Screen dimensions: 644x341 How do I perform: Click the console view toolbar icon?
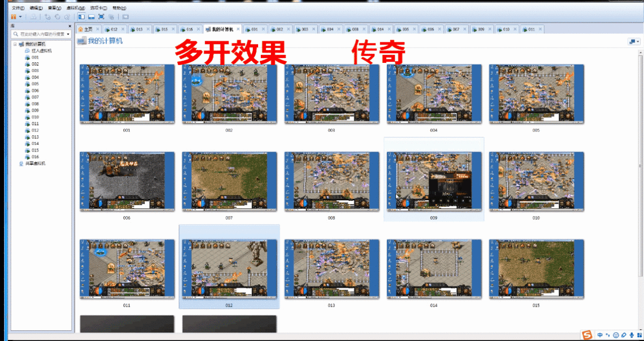click(x=126, y=17)
